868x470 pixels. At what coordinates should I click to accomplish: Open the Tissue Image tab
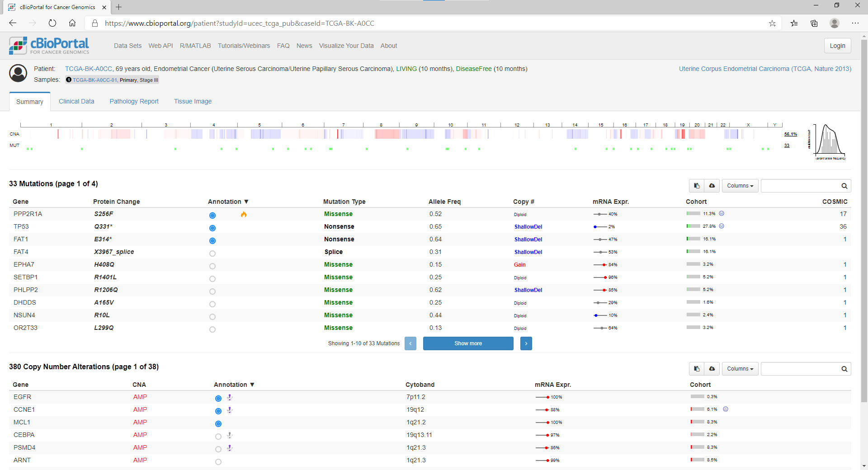point(193,101)
